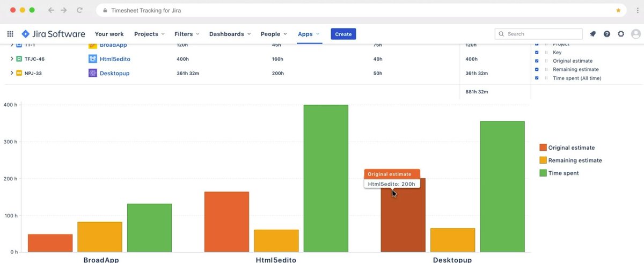Click the Html5edito project avatar icon
This screenshot has width=644, height=263.
coord(93,59)
